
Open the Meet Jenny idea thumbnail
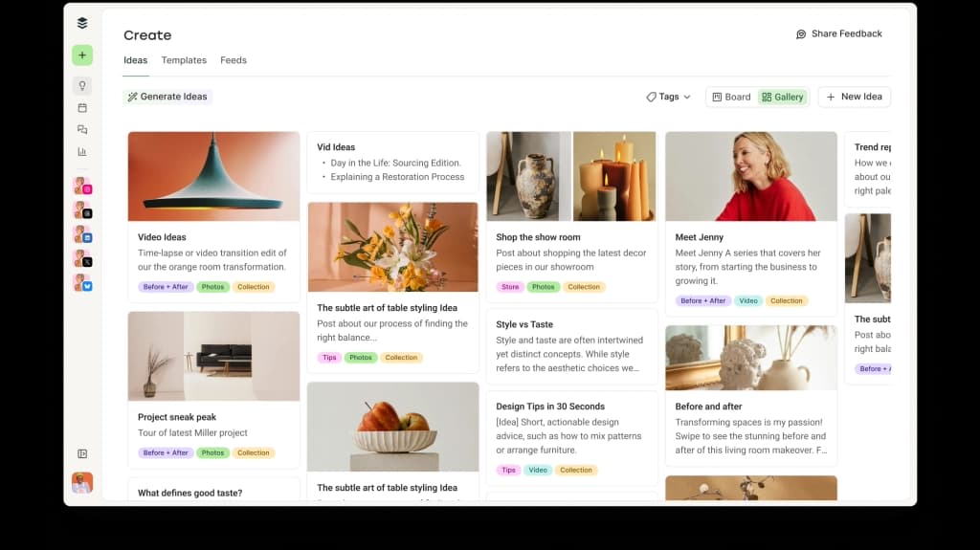[x=750, y=176]
